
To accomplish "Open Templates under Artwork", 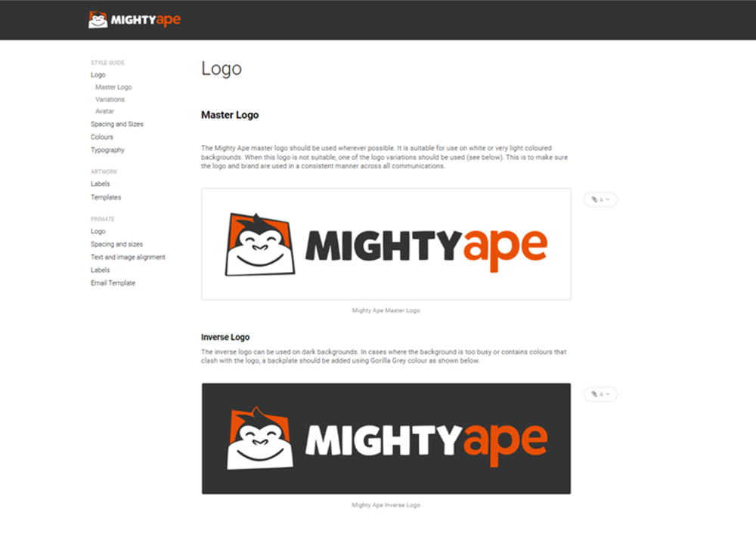I will click(106, 197).
